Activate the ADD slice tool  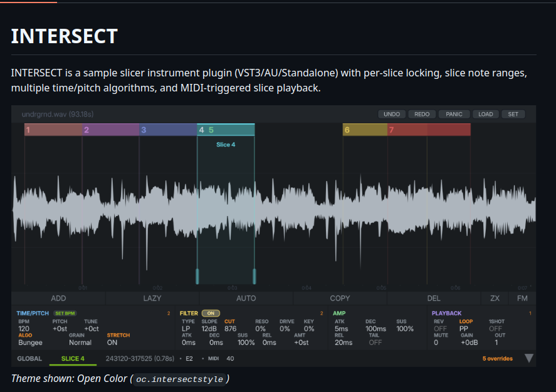(58, 298)
